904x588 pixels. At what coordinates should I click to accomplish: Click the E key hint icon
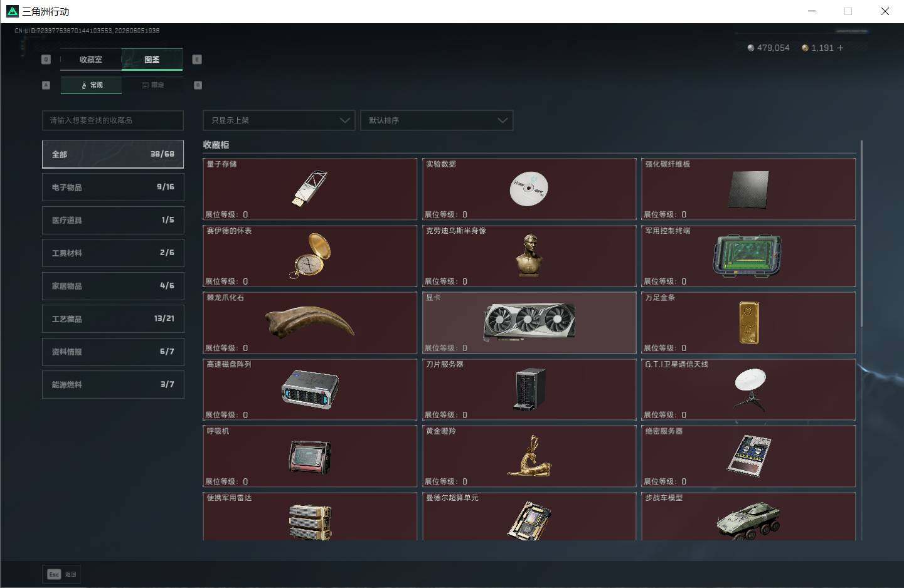tap(197, 60)
